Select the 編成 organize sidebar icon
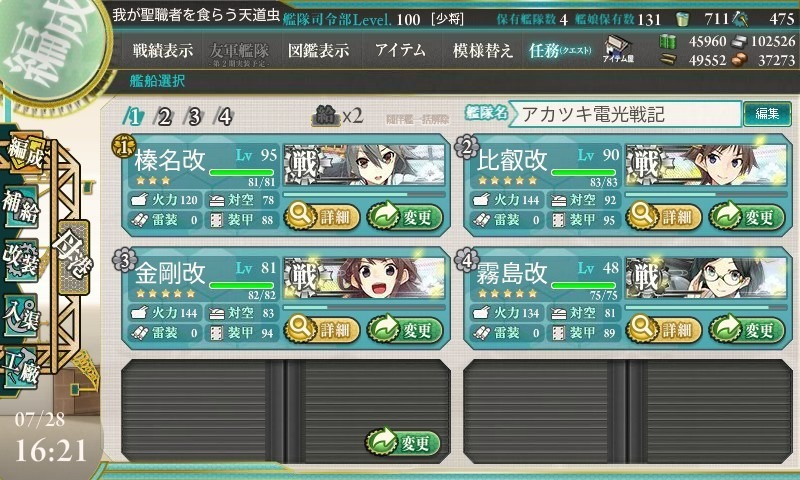This screenshot has width=800, height=480. tap(23, 153)
